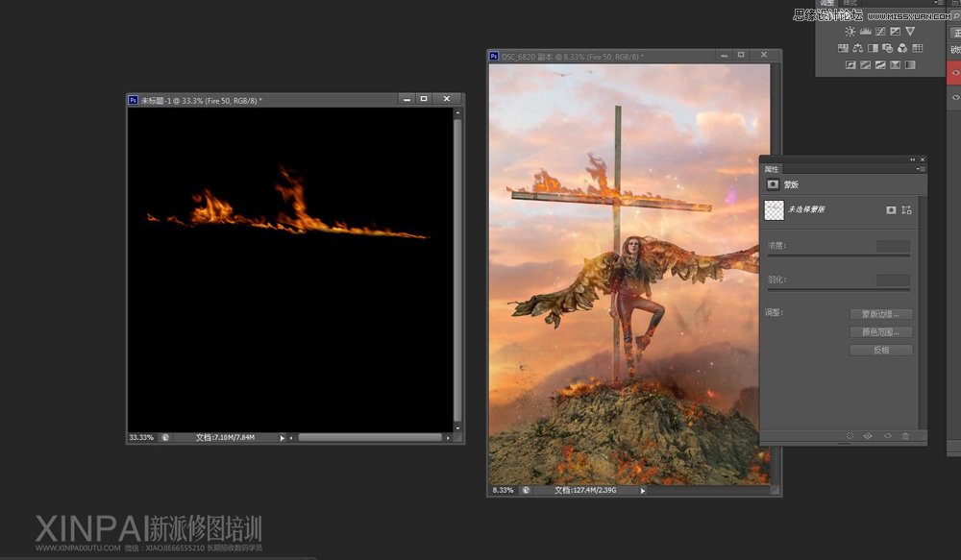Image resolution: width=961 pixels, height=560 pixels.
Task: Load selection from mask in Properties
Action: click(850, 436)
